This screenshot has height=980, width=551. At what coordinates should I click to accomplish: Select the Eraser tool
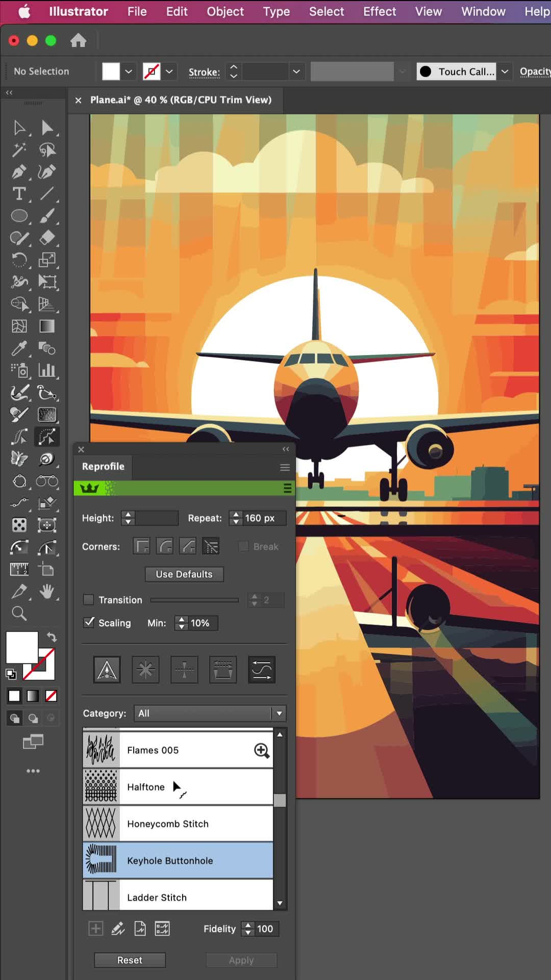click(47, 238)
